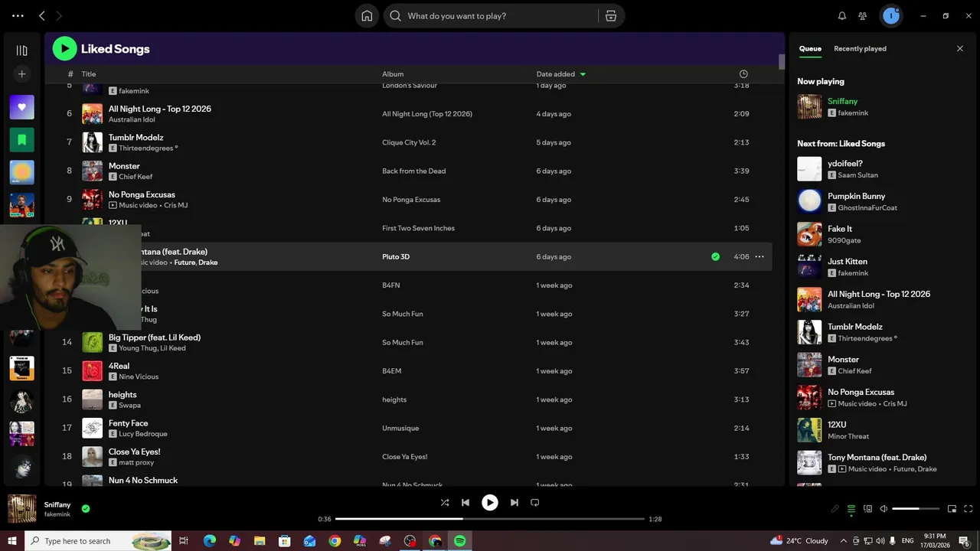Enter full screen mode
This screenshot has width=980, height=551.
click(x=969, y=509)
